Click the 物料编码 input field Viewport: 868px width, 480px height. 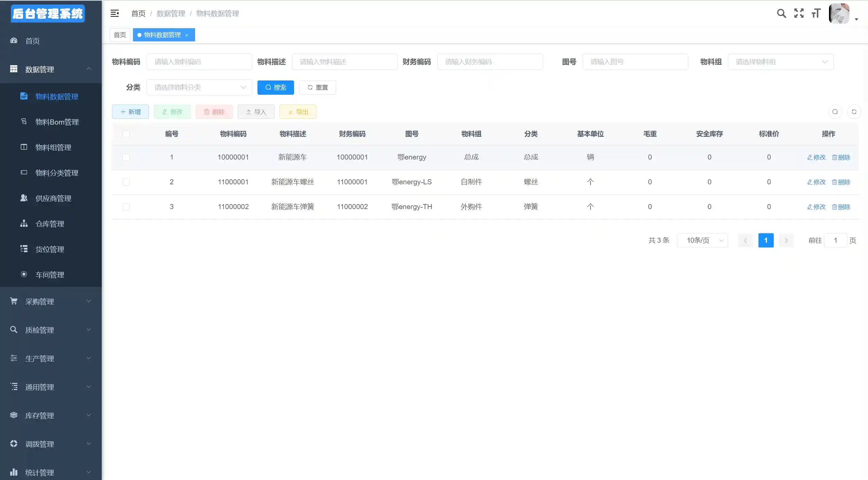point(199,62)
